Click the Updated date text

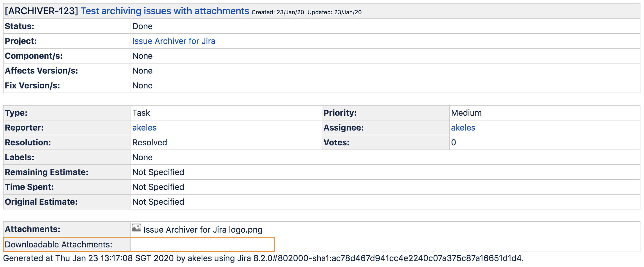tap(334, 12)
